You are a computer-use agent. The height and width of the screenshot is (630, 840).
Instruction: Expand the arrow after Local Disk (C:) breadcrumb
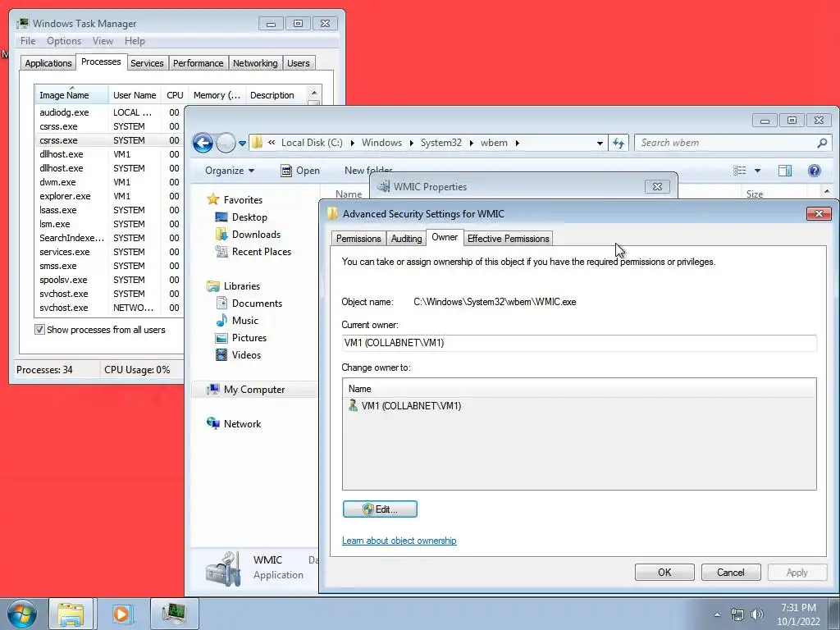(352, 143)
